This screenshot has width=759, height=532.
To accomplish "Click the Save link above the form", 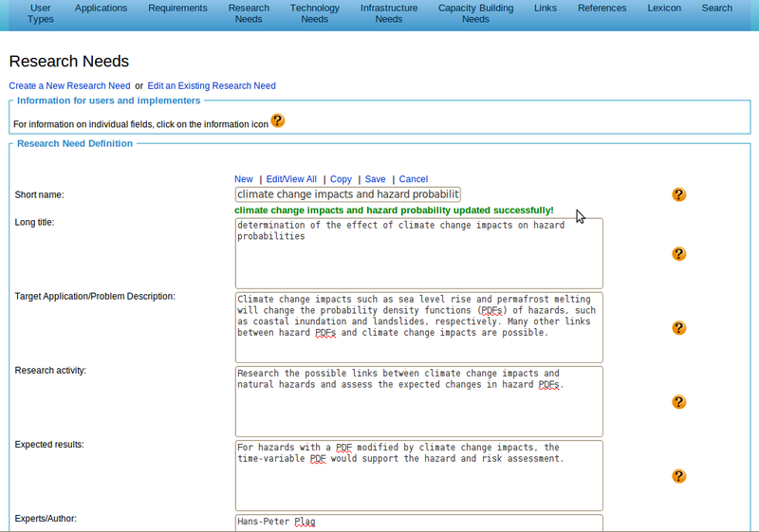I will click(x=375, y=179).
